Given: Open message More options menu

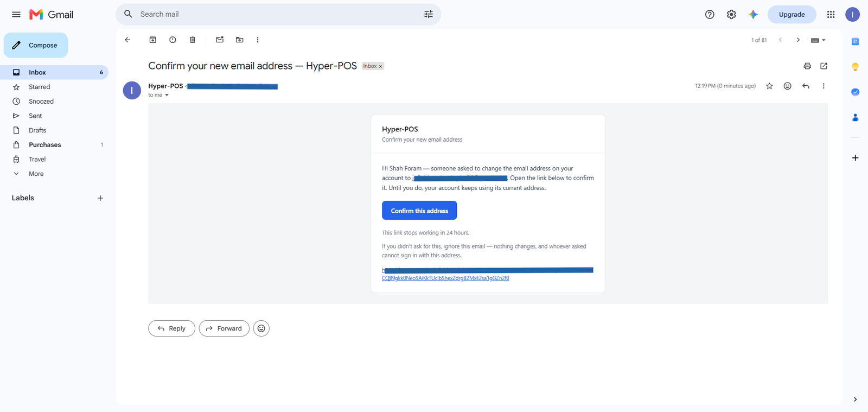Looking at the screenshot, I should [x=824, y=86].
